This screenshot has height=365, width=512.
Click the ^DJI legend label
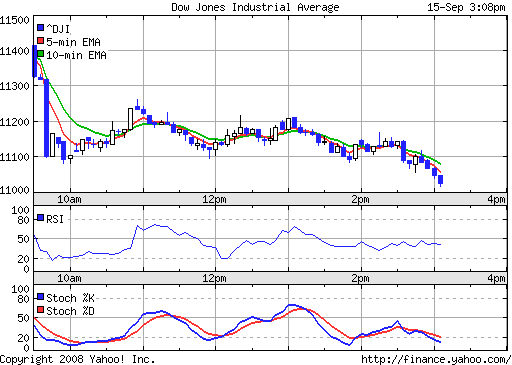coord(58,29)
